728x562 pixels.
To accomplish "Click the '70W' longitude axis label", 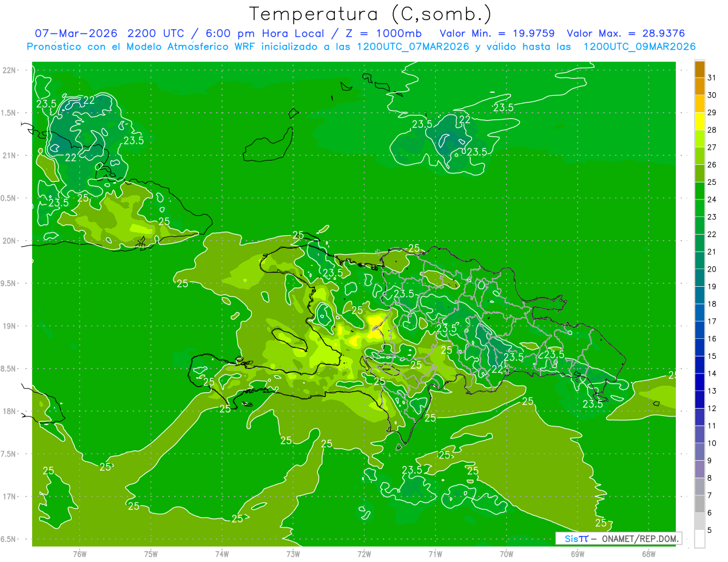I will tap(507, 554).
